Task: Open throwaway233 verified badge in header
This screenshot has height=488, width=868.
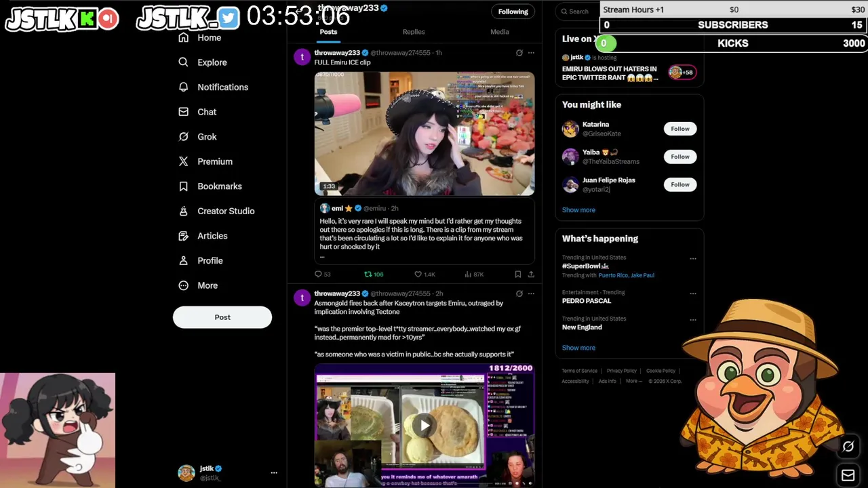Action: 384,8
